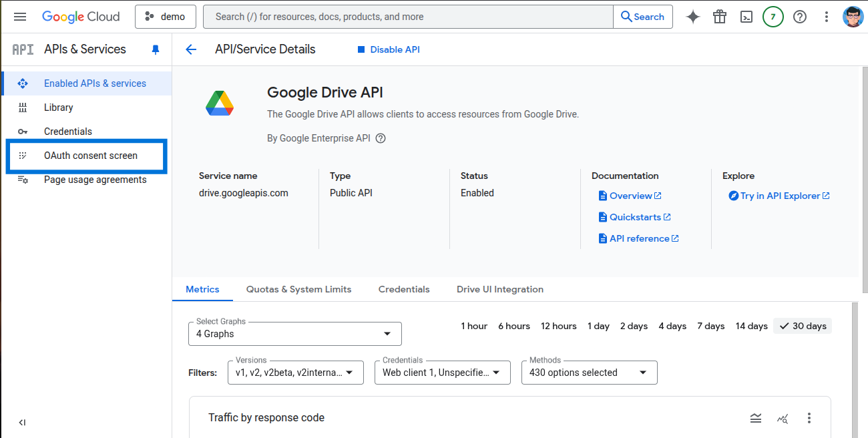Viewport: 868px width, 438px height.
Task: Switch to Drive UI Integration tab
Action: tap(500, 289)
